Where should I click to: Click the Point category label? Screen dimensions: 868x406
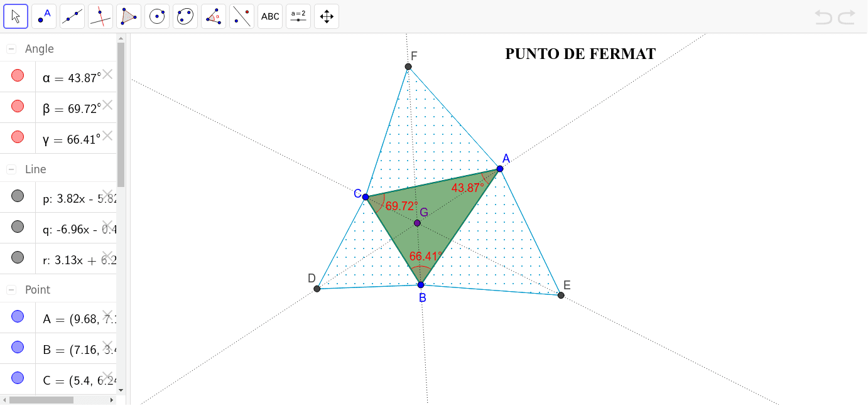click(x=38, y=290)
